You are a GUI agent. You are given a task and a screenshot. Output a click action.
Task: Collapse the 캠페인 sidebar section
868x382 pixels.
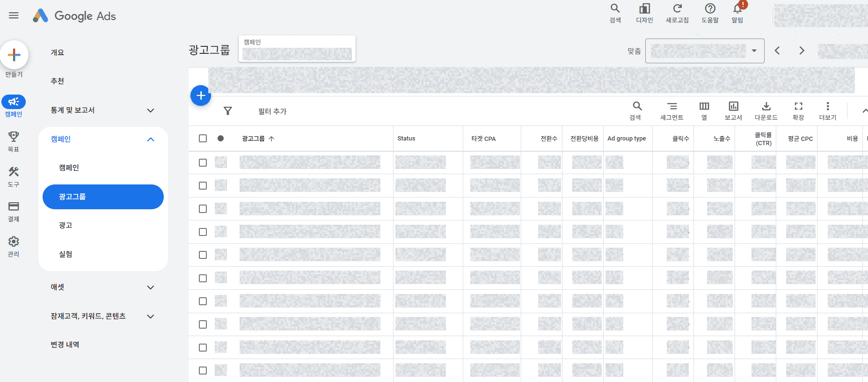tap(150, 140)
